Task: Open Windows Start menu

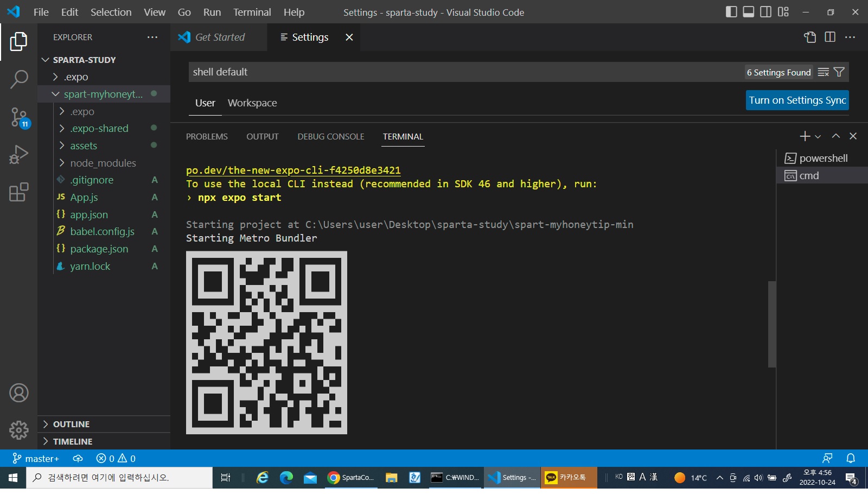Action: pos(13,478)
